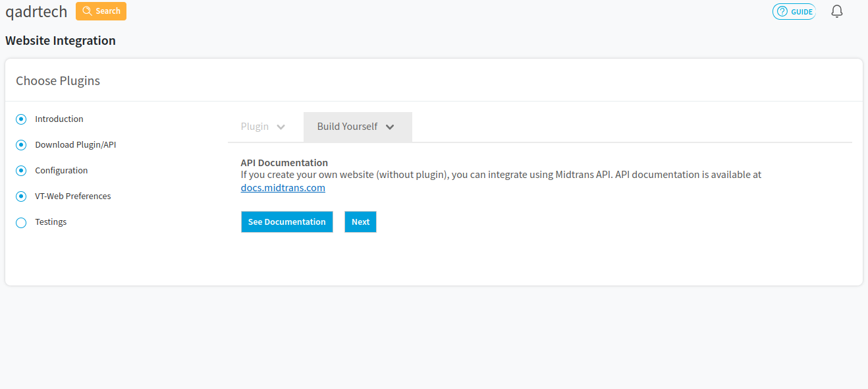Expand the Plugin dropdown chevron

[x=281, y=127]
